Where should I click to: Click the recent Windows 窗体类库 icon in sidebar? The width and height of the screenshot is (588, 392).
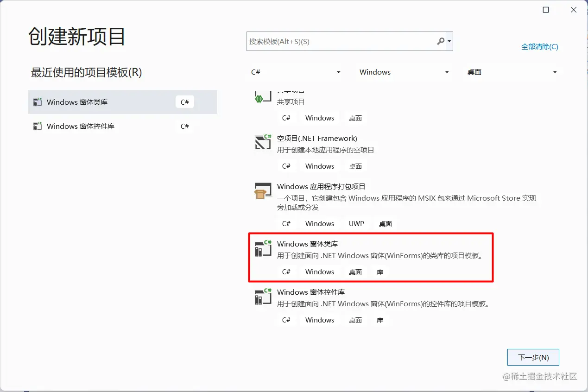coord(37,102)
